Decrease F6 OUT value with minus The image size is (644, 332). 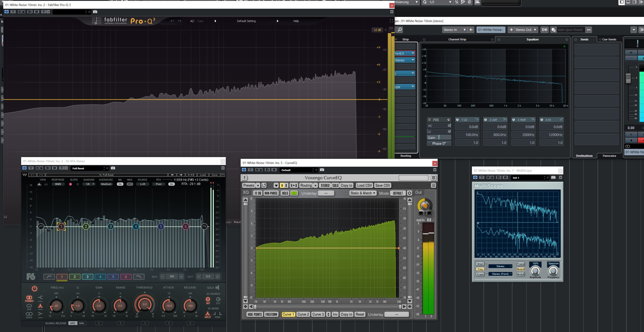pyautogui.click(x=199, y=277)
